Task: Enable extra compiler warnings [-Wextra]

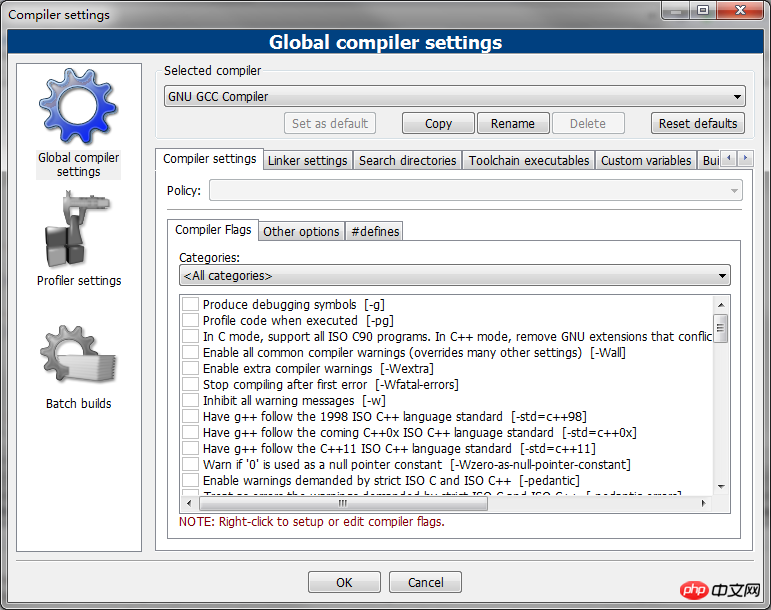Action: pos(190,368)
